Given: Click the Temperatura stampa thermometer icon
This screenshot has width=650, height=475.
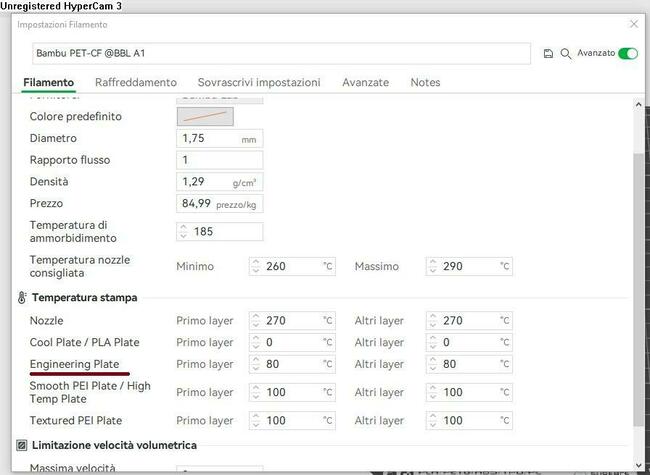Looking at the screenshot, I should pyautogui.click(x=22, y=298).
